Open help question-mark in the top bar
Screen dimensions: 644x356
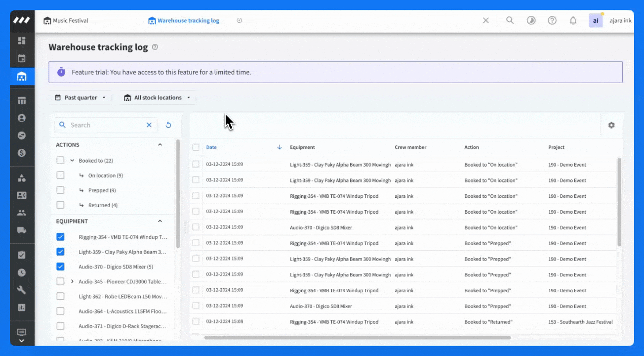point(552,20)
